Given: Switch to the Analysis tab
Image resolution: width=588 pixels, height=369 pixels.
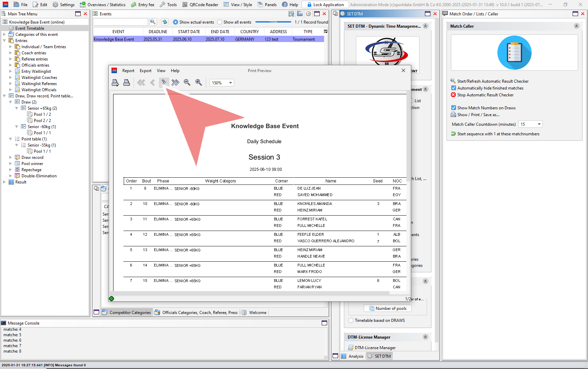Looking at the screenshot, I should pyautogui.click(x=356, y=356).
